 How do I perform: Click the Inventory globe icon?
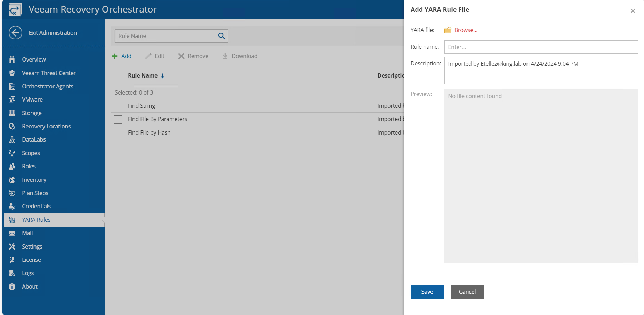[x=12, y=180]
